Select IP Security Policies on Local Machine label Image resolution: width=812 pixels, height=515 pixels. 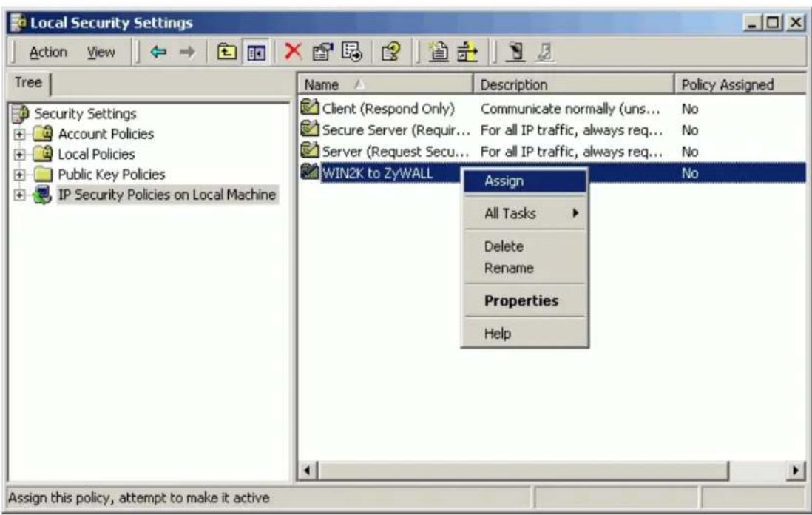[166, 195]
